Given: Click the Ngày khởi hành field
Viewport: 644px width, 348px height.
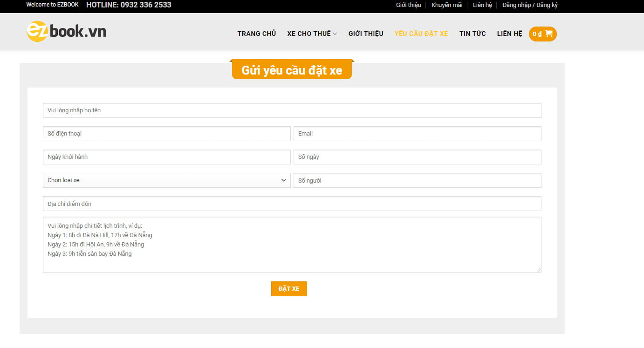Looking at the screenshot, I should click(166, 157).
